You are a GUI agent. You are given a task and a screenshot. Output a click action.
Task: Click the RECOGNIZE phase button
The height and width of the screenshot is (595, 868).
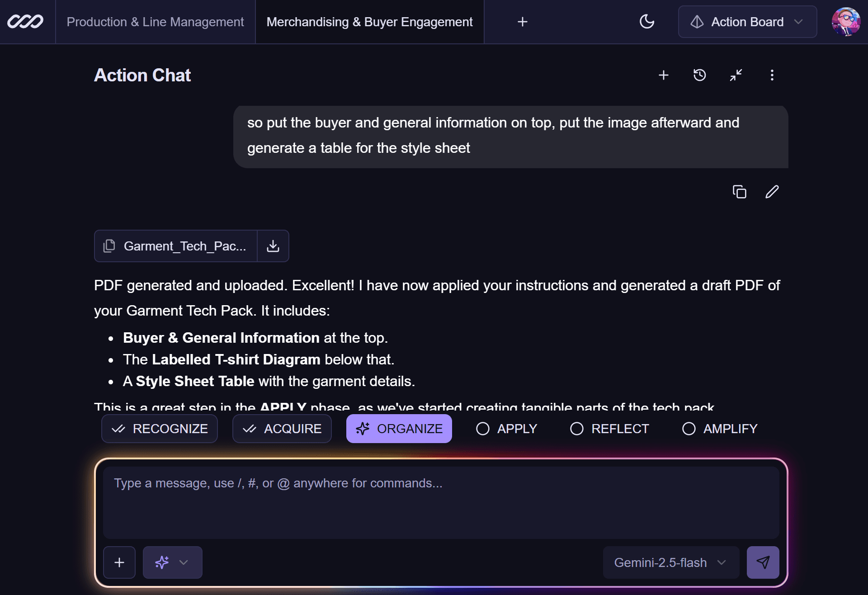160,429
